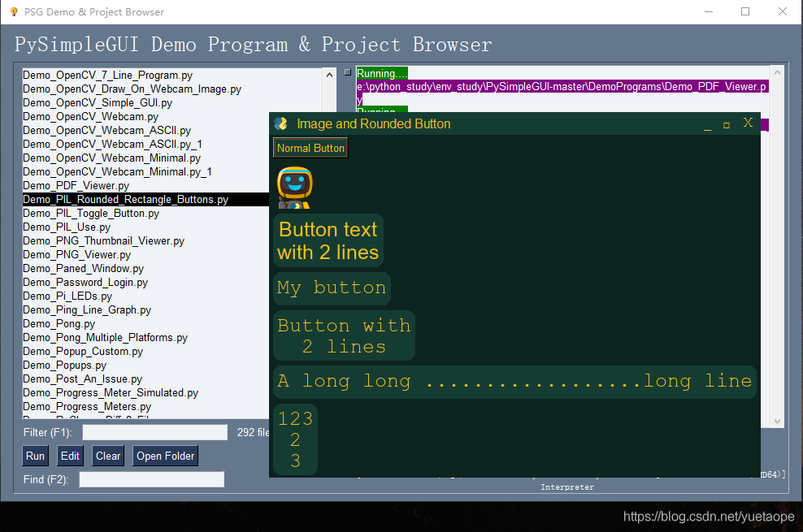Minimize the PSG Demo & Project Browser window
Screen dimensions: 803x532
pos(709,11)
